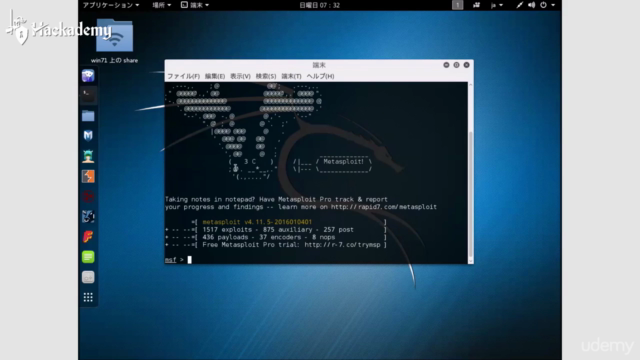Image resolution: width=640 pixels, height=360 pixels.
Task: Click the red circular dock icon
Action: [88, 196]
